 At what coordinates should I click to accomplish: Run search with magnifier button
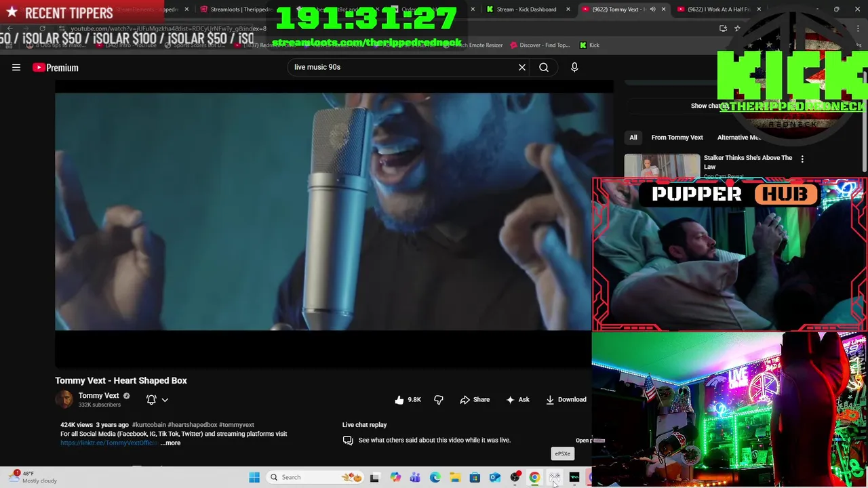click(544, 67)
